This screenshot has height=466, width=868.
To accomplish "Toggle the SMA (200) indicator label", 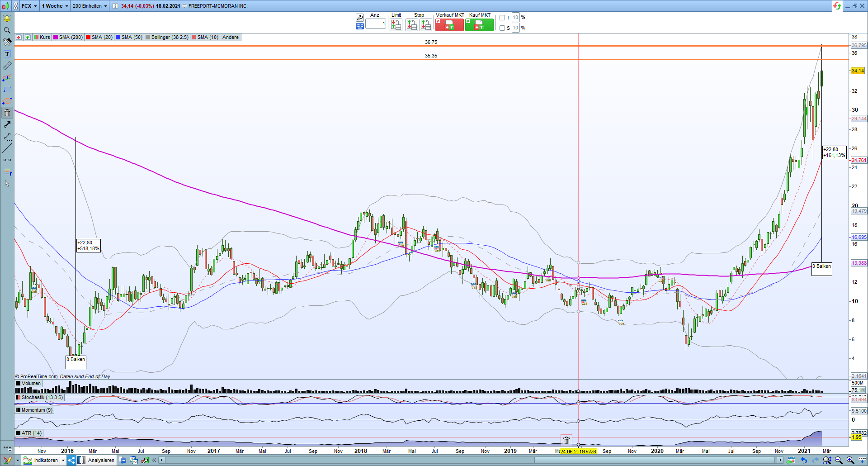I will point(68,37).
